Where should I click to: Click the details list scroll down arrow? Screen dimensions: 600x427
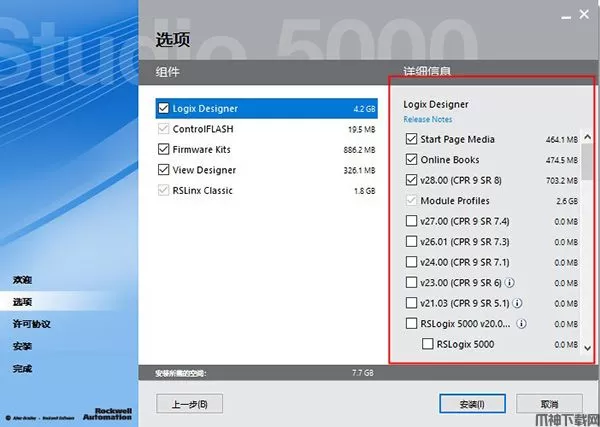[588, 348]
